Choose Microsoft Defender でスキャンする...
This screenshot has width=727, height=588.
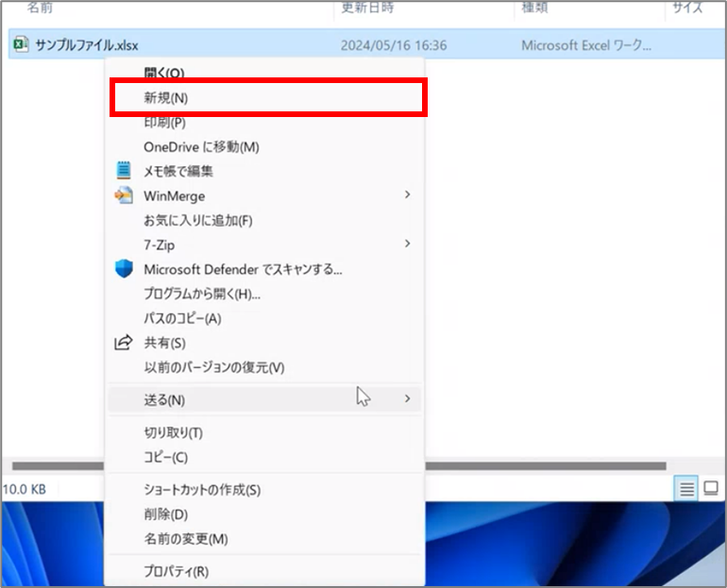(x=264, y=269)
